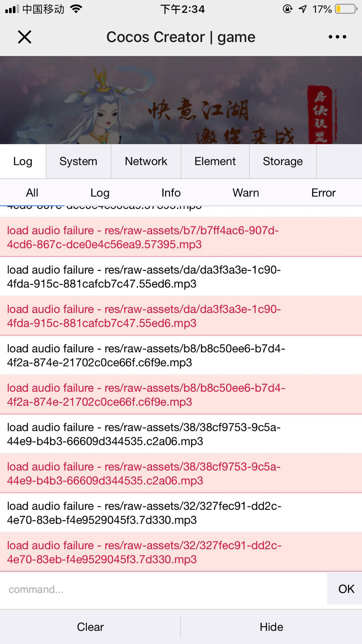This screenshot has width=362, height=644.
Task: Filter console to Error messages
Action: pyautogui.click(x=323, y=193)
